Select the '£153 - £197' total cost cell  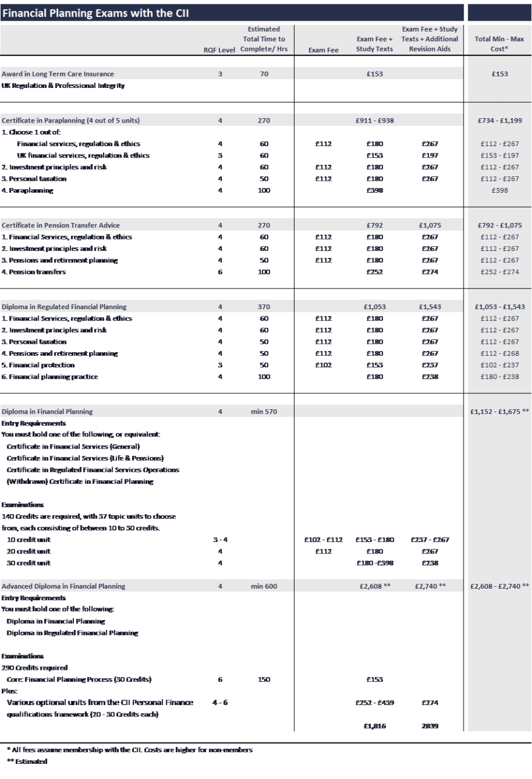pos(499,156)
